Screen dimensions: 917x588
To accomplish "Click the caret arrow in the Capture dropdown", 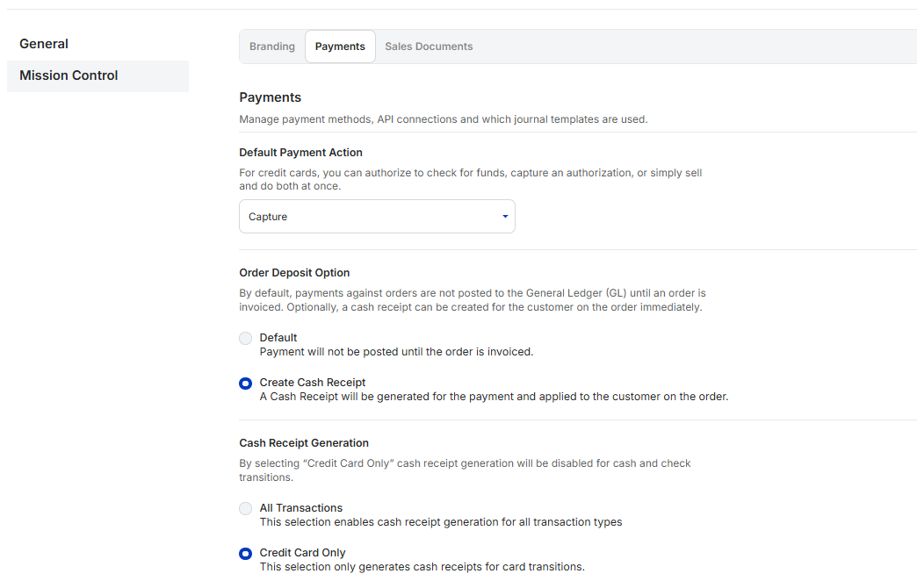I will click(x=505, y=217).
